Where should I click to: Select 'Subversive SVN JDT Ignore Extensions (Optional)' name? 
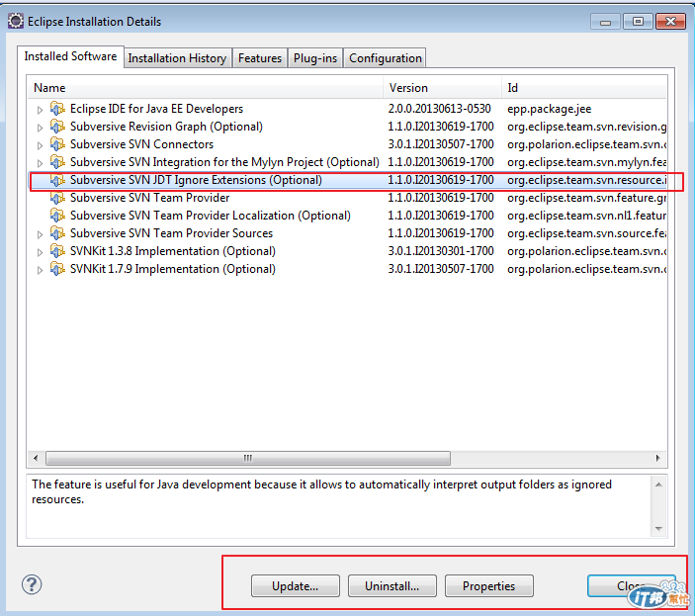196,180
